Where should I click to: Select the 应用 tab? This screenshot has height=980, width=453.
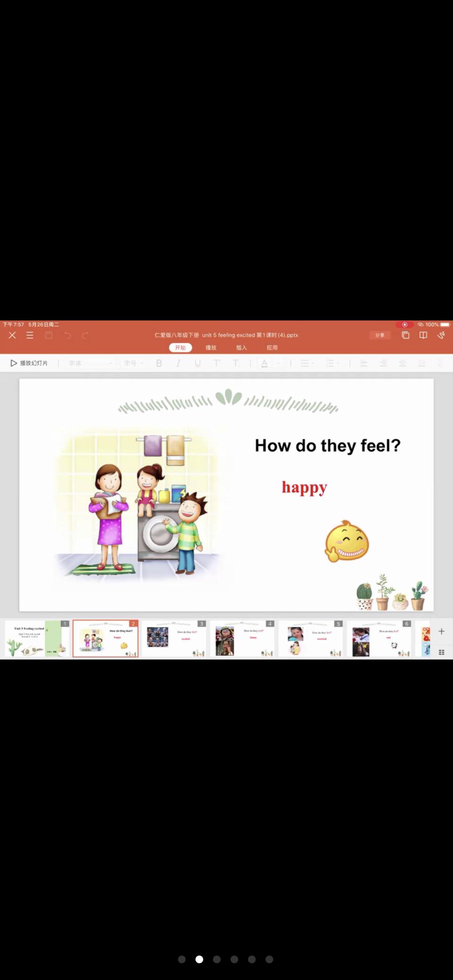(x=272, y=348)
